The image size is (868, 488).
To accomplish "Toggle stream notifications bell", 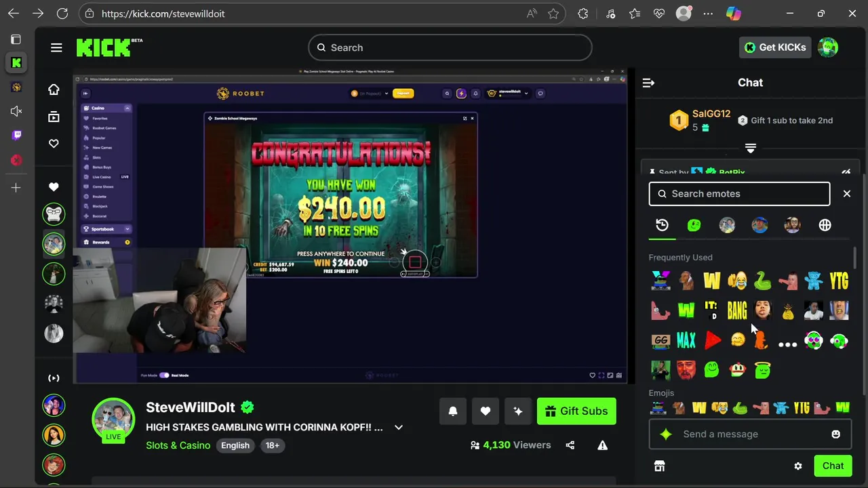I will [x=453, y=411].
